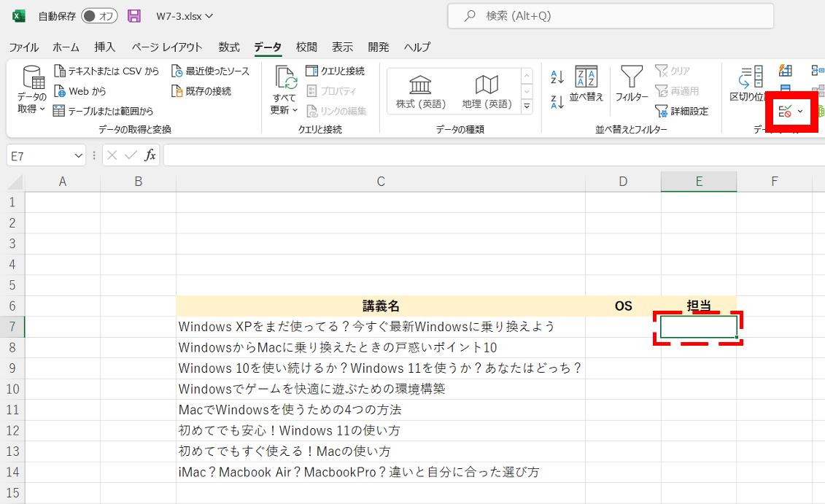
Task: Click 既存の接続 button
Action: tap(201, 91)
